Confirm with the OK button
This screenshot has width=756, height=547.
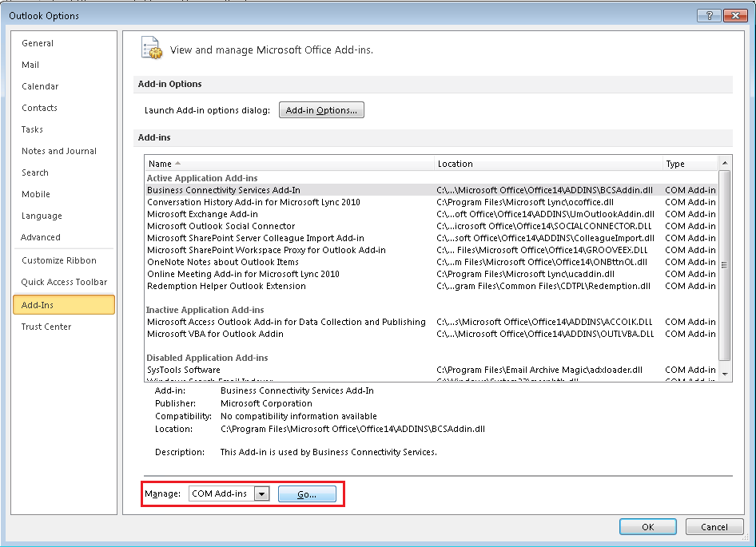(647, 527)
